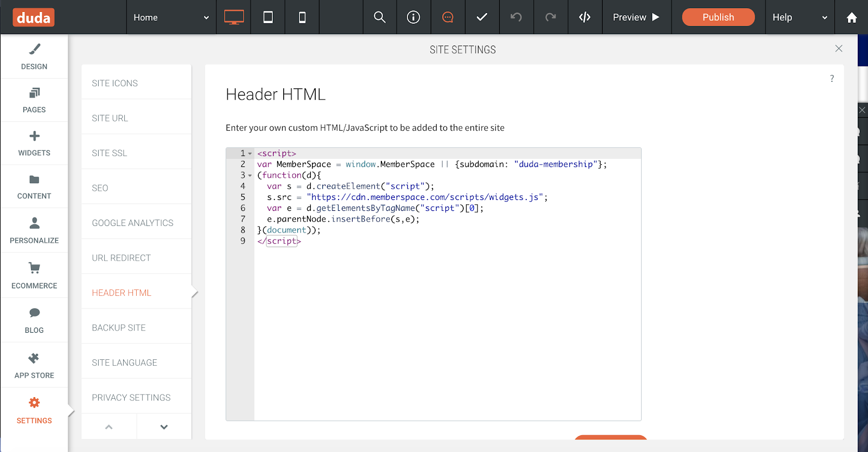Select URL Redirect settings
868x452 pixels.
pos(136,257)
